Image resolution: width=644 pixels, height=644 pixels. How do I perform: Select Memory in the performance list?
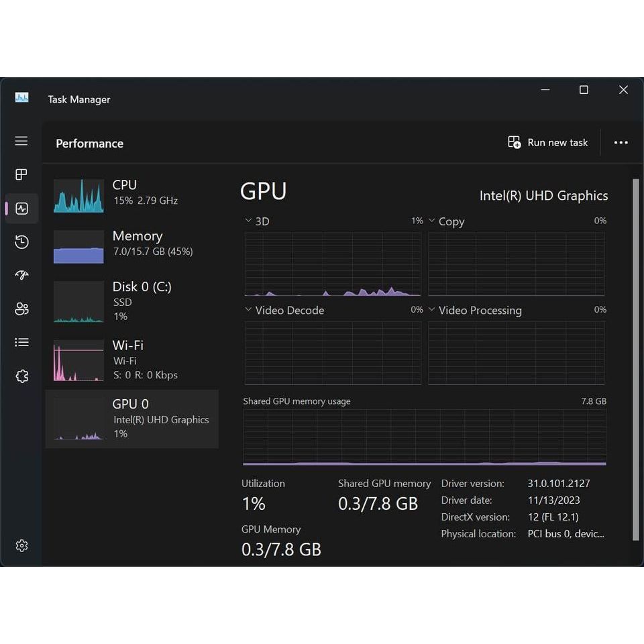coord(131,243)
